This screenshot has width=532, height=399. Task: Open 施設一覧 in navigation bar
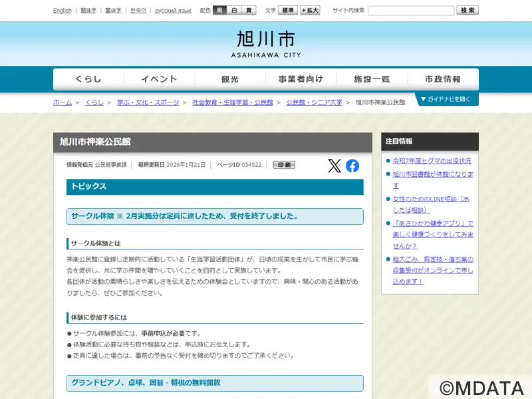372,79
